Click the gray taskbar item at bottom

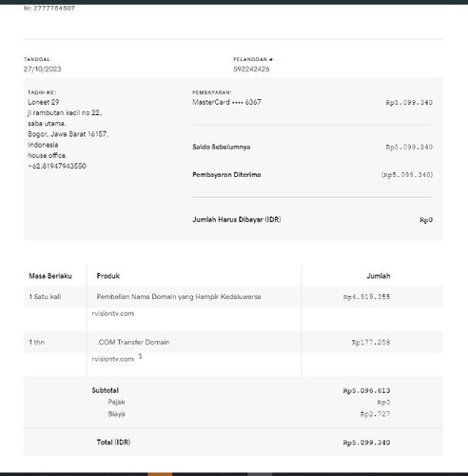pos(260,474)
